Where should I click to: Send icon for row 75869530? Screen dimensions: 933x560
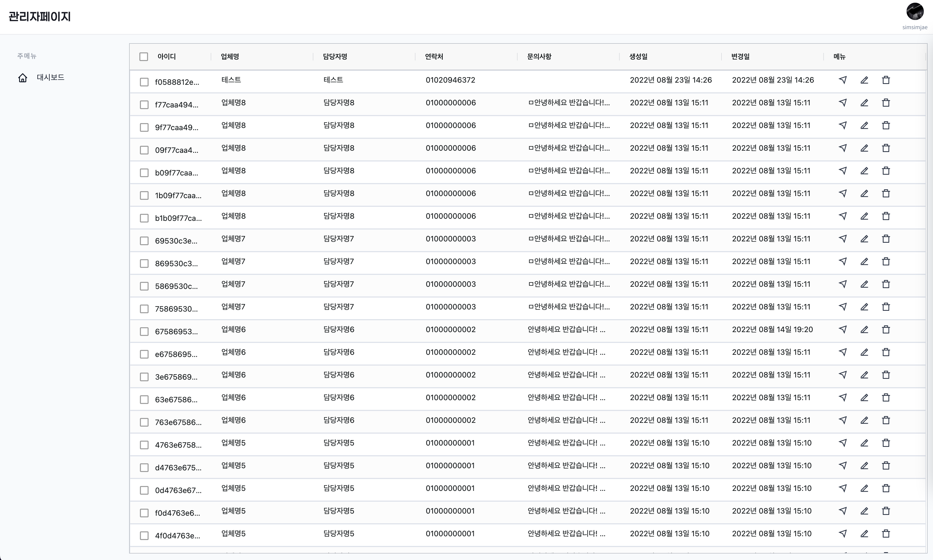click(843, 306)
